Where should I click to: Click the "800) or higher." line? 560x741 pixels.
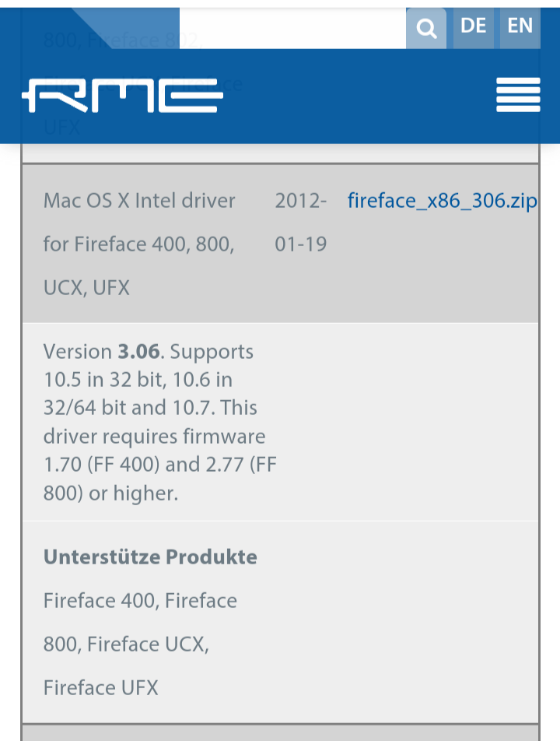click(x=110, y=493)
